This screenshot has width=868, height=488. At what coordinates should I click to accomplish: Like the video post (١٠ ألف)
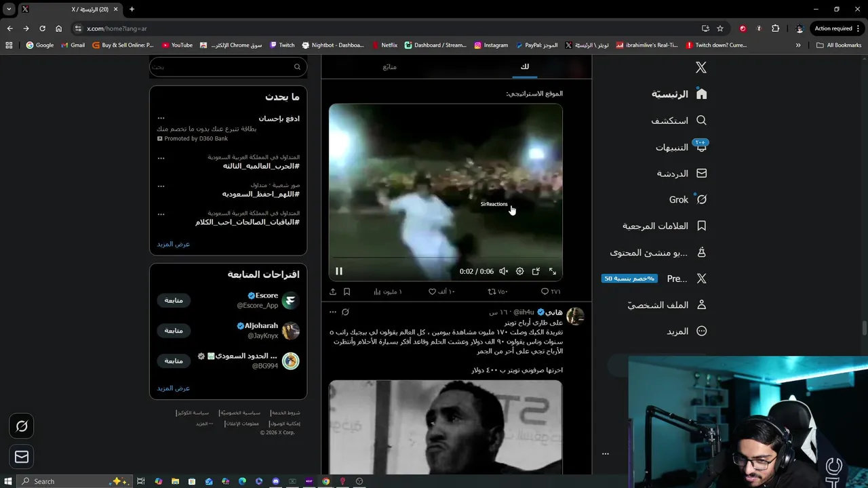coord(441,291)
